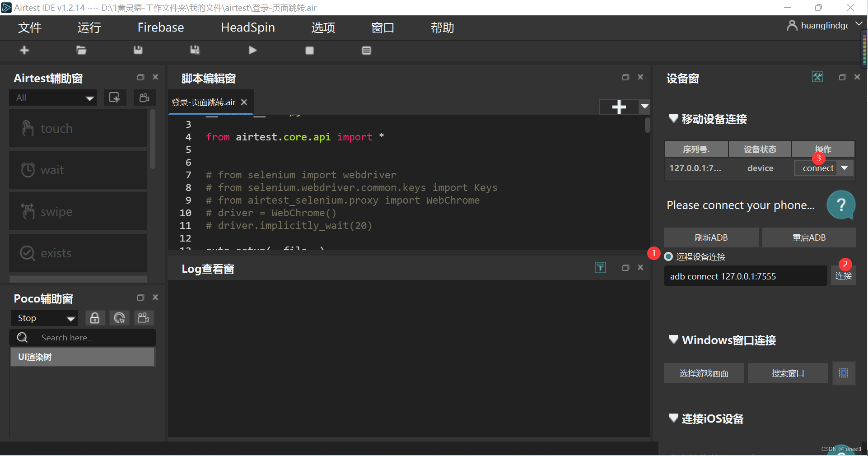Open the Poco Stop mode dropdown

pyautogui.click(x=44, y=318)
